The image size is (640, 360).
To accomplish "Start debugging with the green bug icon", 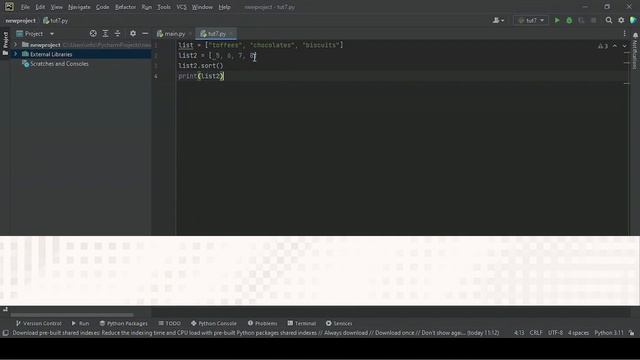I will (569, 20).
